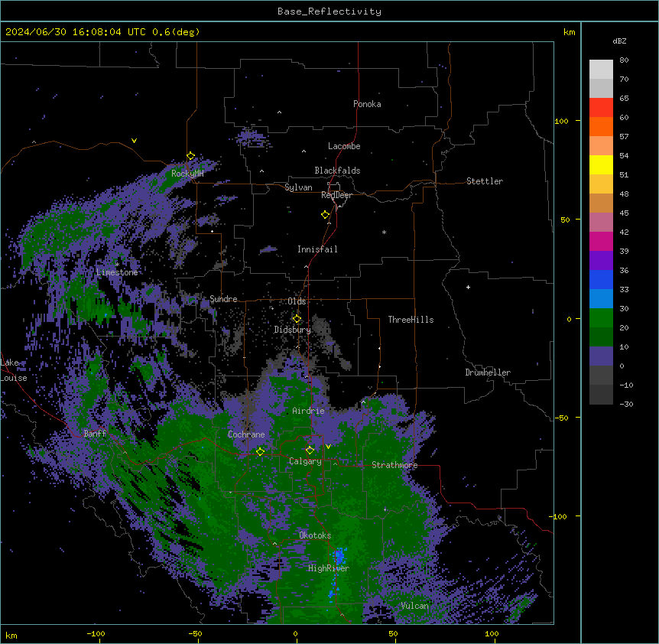This screenshot has width=659, height=644.
Task: Click the HighRiver label
Action: [x=329, y=568]
